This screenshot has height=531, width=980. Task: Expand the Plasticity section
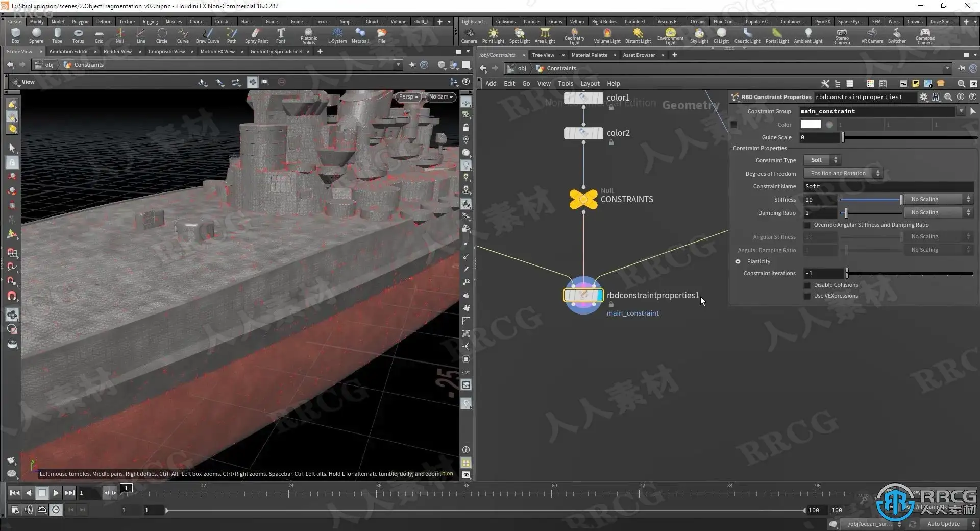[738, 262]
